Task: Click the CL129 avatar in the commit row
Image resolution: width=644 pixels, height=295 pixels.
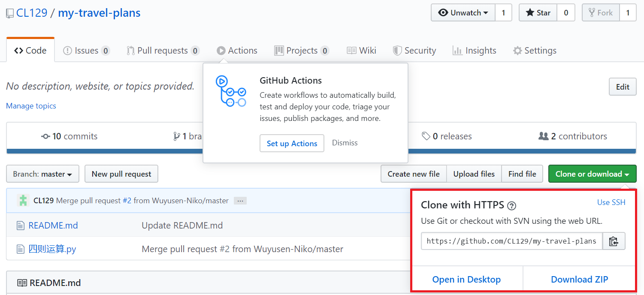Action: [x=23, y=200]
